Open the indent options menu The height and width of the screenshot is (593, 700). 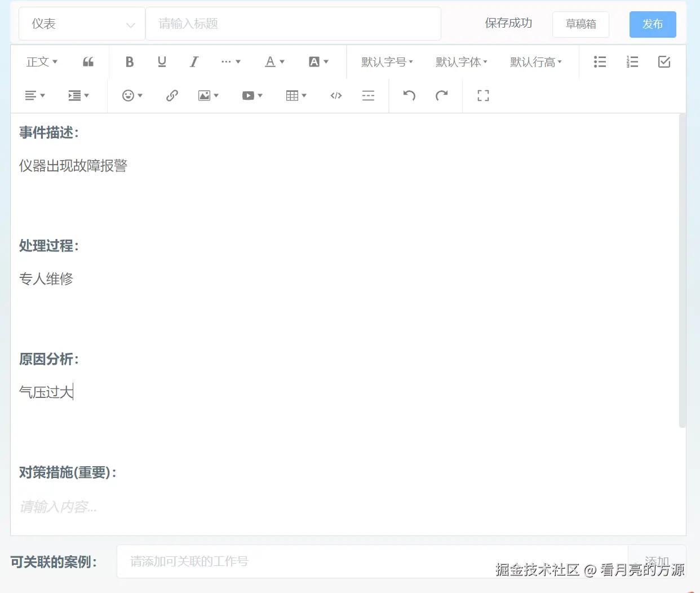point(79,96)
